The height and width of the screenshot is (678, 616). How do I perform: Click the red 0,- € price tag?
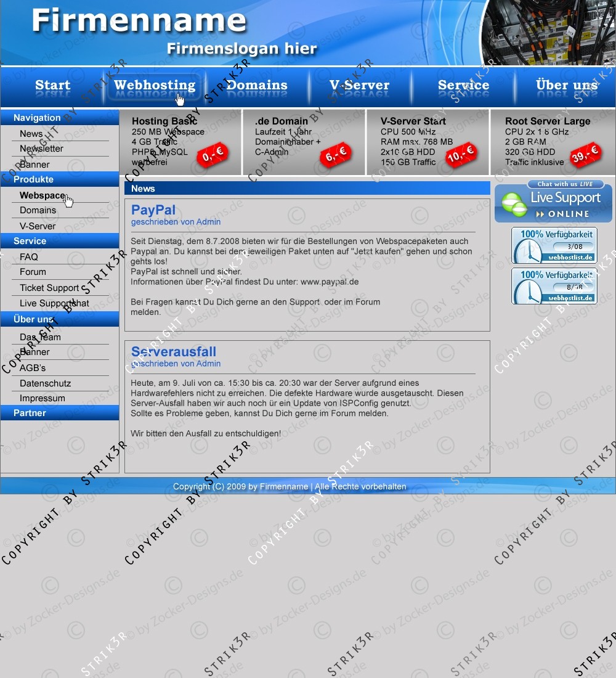tap(213, 155)
